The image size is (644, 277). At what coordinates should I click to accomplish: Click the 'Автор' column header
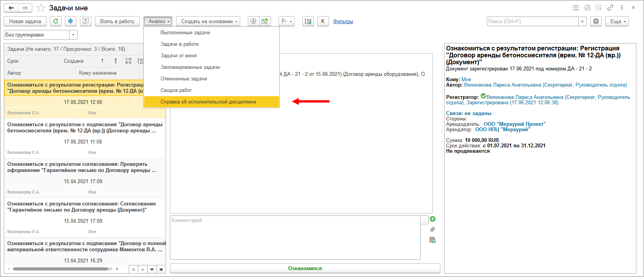(x=40, y=73)
